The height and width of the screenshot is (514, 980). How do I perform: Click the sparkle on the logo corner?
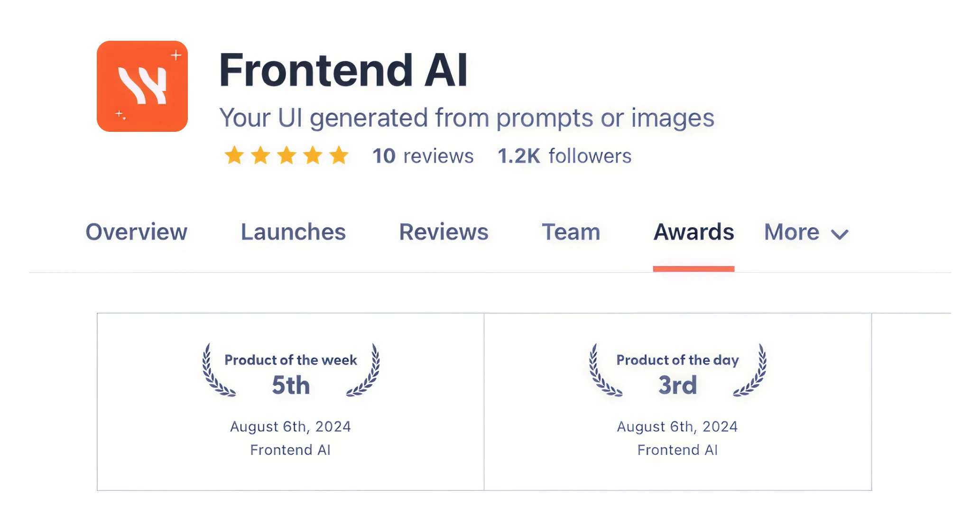175,55
